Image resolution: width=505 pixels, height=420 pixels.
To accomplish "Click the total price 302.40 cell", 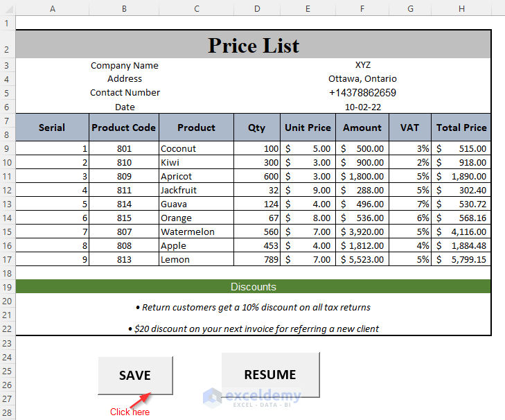I will [x=461, y=190].
